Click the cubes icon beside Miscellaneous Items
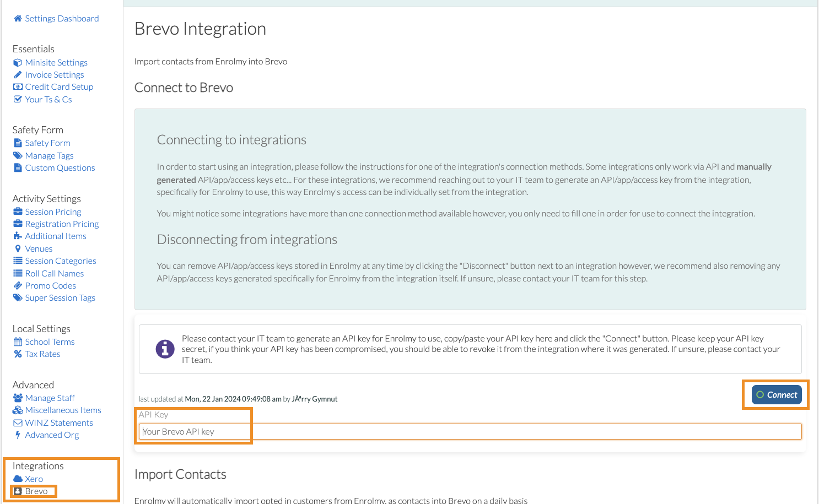 18,410
